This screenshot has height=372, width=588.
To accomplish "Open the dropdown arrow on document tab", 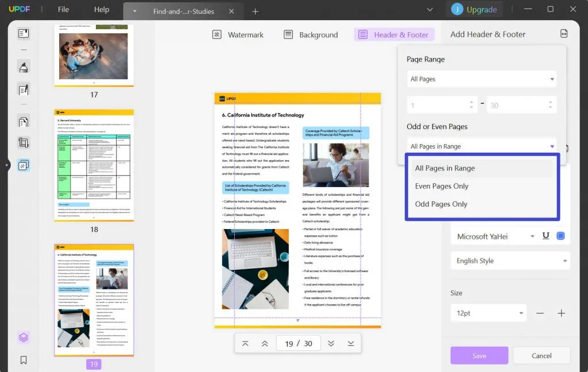I will pos(134,11).
